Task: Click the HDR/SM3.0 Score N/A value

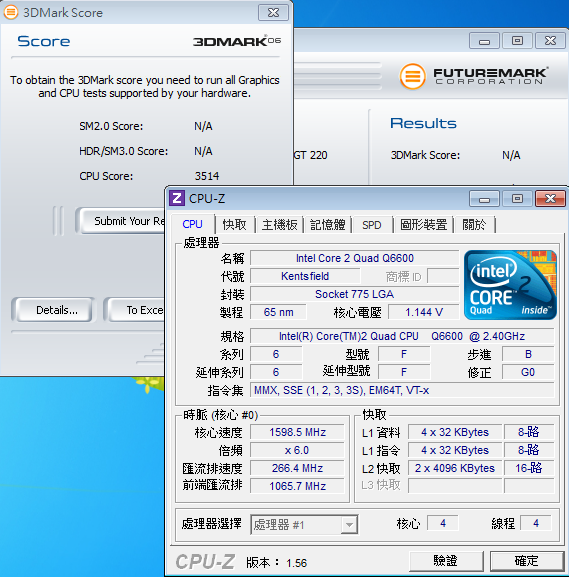Action: click(x=203, y=151)
